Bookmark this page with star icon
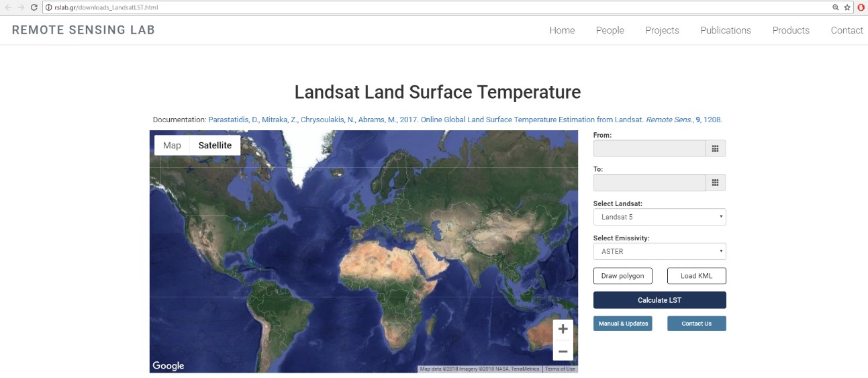 point(847,7)
